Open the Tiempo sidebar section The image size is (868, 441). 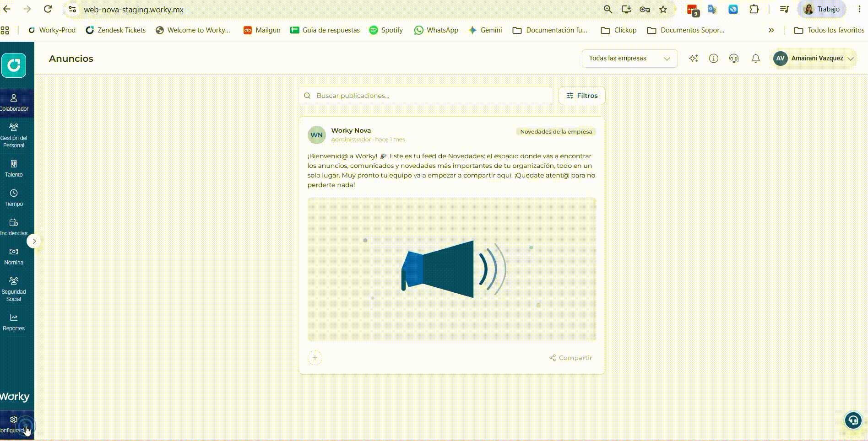point(14,198)
